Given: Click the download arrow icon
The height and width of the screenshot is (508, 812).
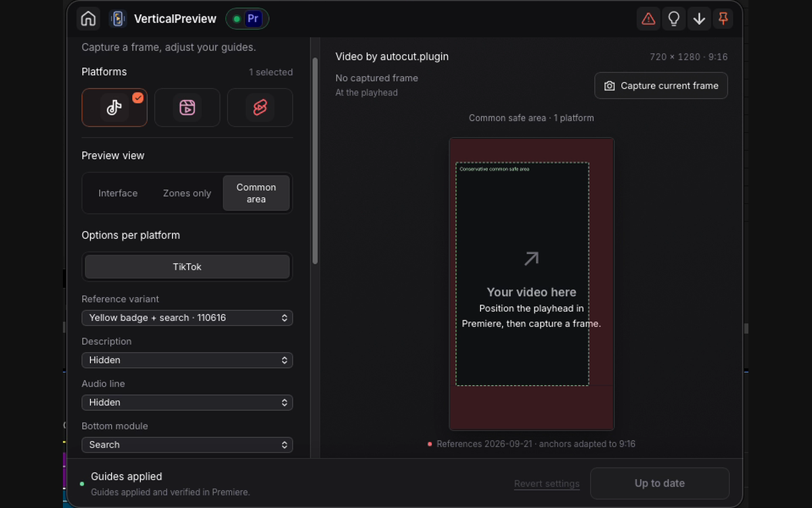Looking at the screenshot, I should point(699,19).
